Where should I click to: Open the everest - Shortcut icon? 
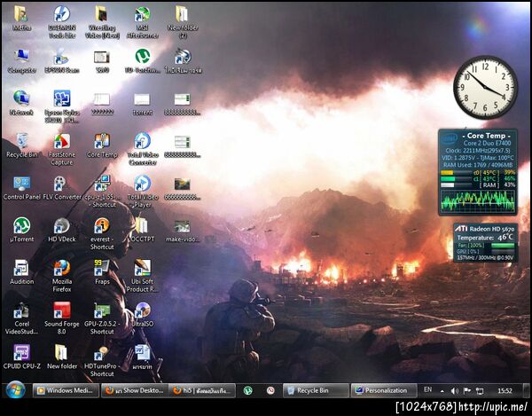click(102, 234)
